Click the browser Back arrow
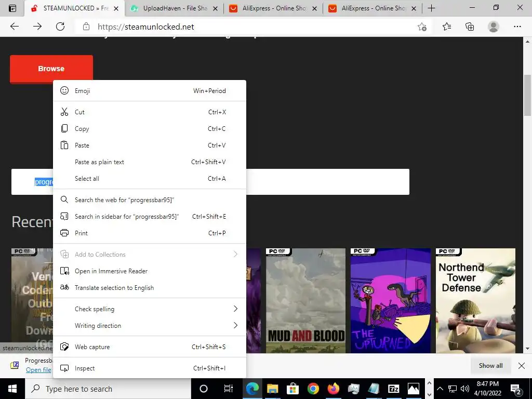The height and width of the screenshot is (399, 532). [15, 26]
